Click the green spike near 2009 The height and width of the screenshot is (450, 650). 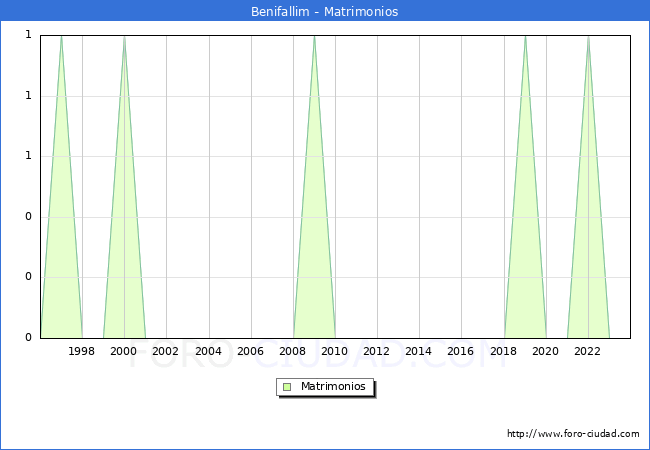(x=314, y=37)
